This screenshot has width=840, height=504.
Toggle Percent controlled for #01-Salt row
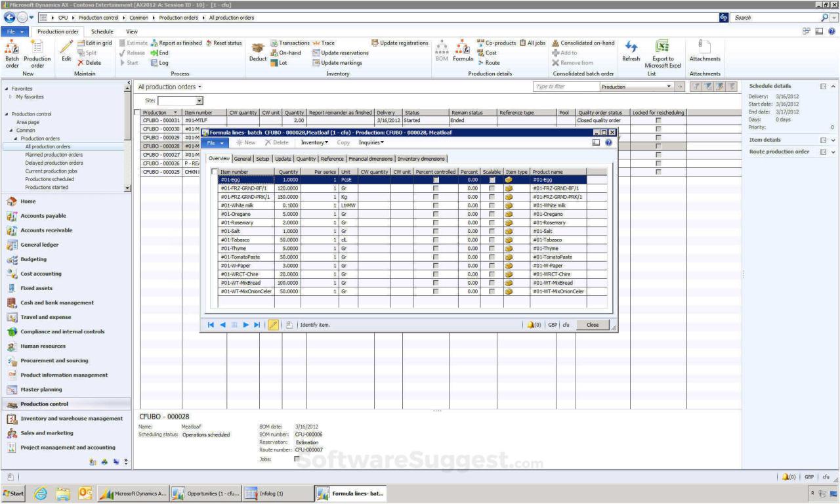pos(435,231)
